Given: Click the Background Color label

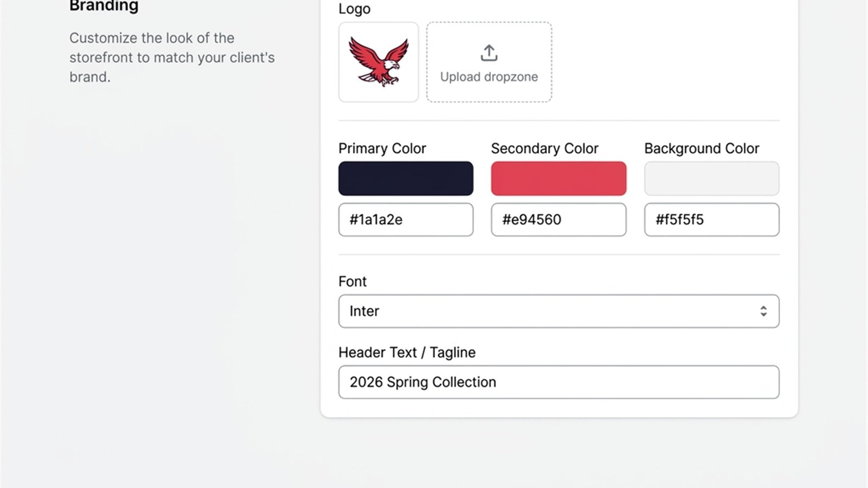Looking at the screenshot, I should point(701,149).
